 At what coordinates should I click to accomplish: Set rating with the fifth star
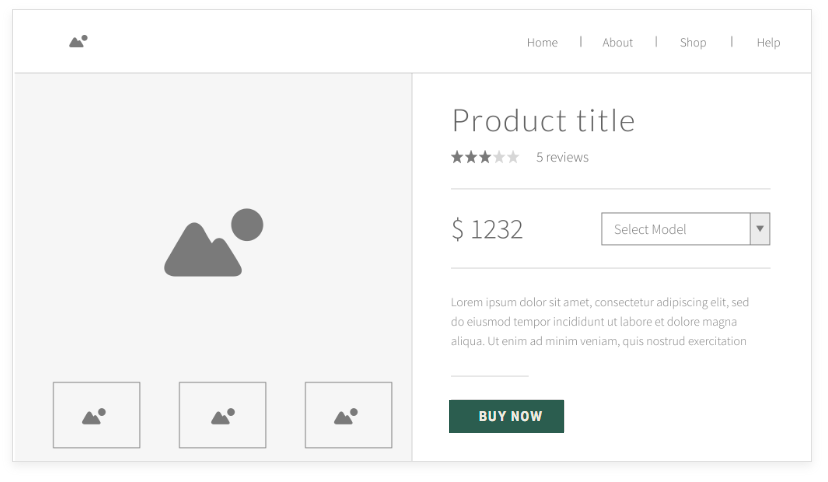(513, 157)
